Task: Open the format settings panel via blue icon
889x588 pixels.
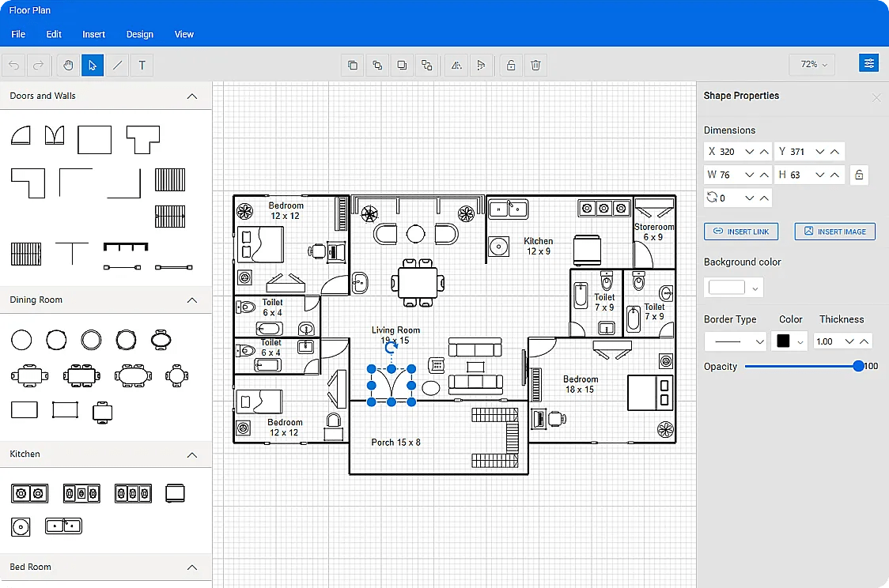Action: click(868, 63)
